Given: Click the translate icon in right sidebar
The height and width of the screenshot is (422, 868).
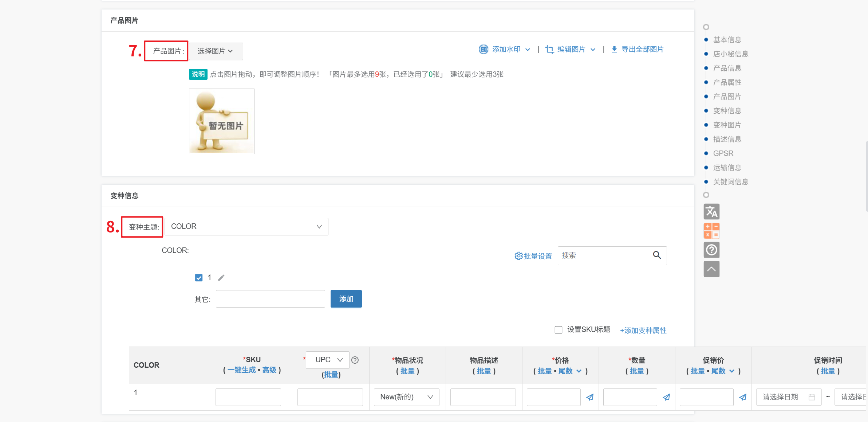Looking at the screenshot, I should click(x=711, y=211).
